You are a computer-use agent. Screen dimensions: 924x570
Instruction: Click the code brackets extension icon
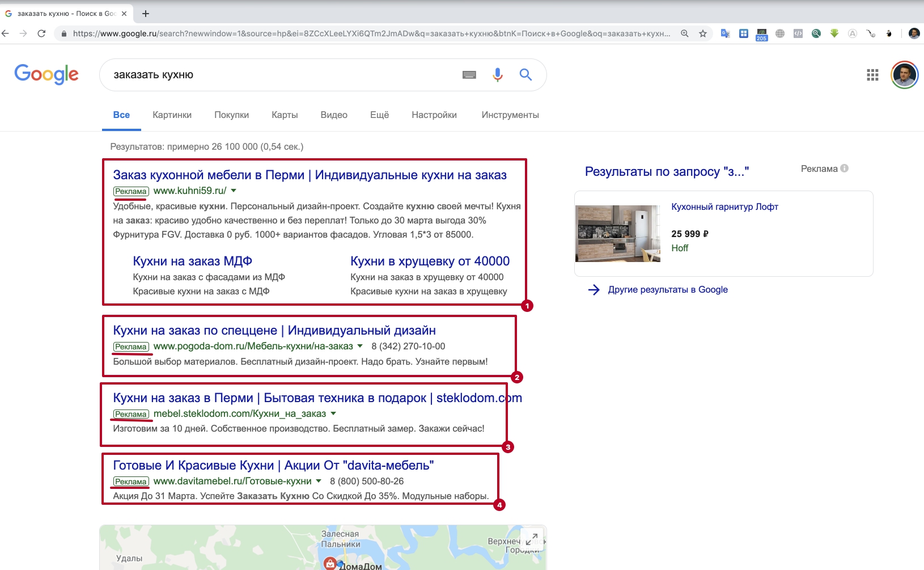point(798,33)
